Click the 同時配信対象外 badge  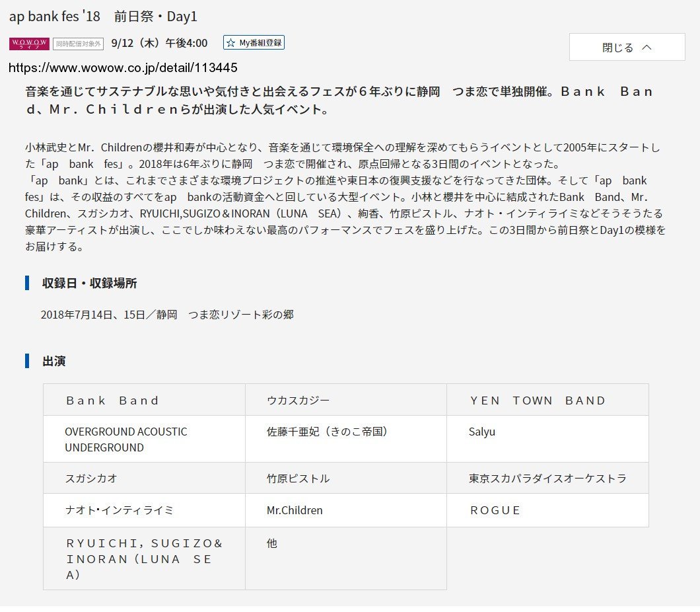coord(79,44)
